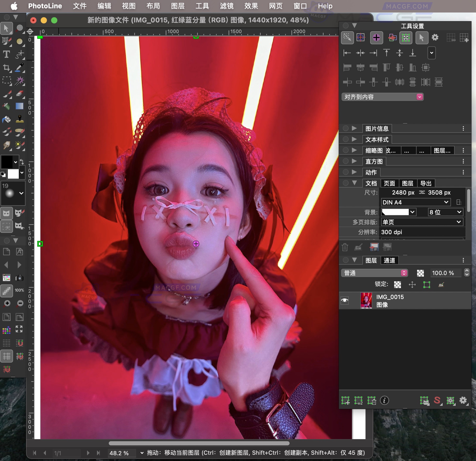Click the black foreground color swatch
476x461 pixels.
pos(7,162)
